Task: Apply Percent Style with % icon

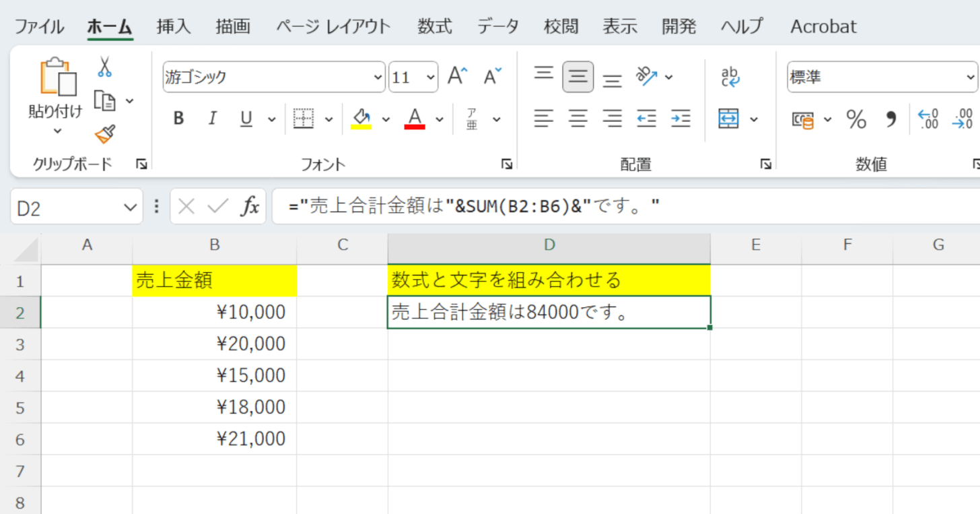Action: pos(856,120)
